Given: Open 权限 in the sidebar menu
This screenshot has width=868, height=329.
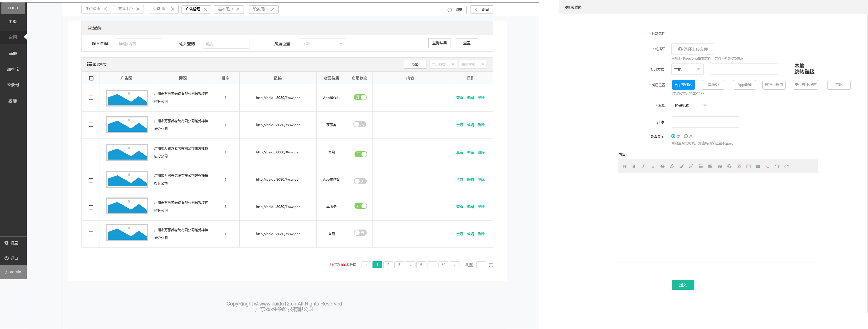Looking at the screenshot, I should pos(13,101).
